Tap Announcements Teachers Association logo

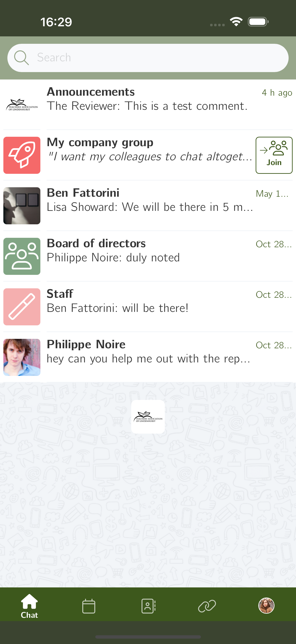[x=22, y=105]
